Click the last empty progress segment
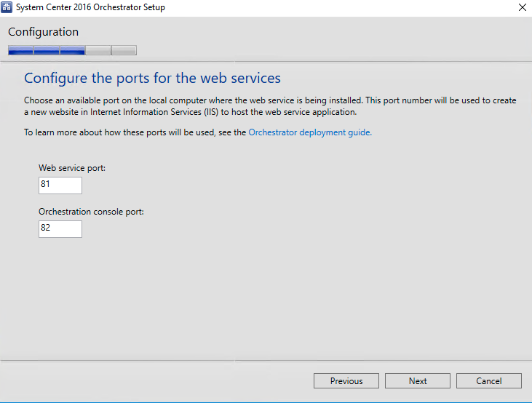532x403 pixels. tap(124, 51)
